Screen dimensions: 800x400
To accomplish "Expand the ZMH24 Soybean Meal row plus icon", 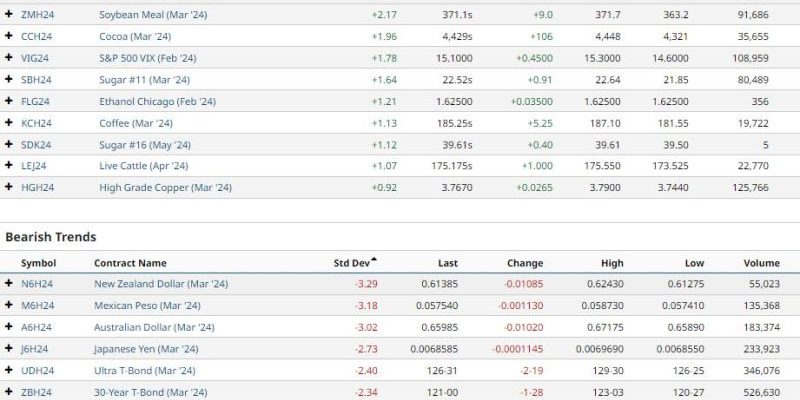I will [x=8, y=14].
